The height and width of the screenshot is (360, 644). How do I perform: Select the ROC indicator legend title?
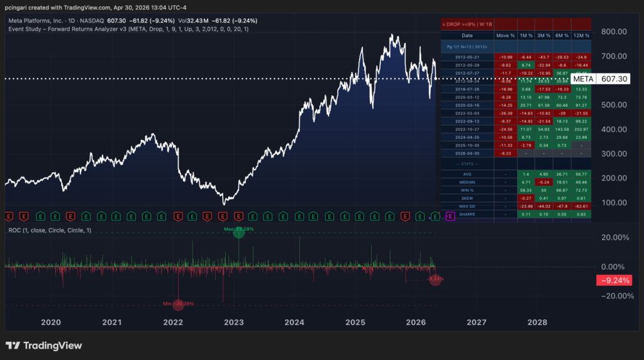tap(50, 231)
